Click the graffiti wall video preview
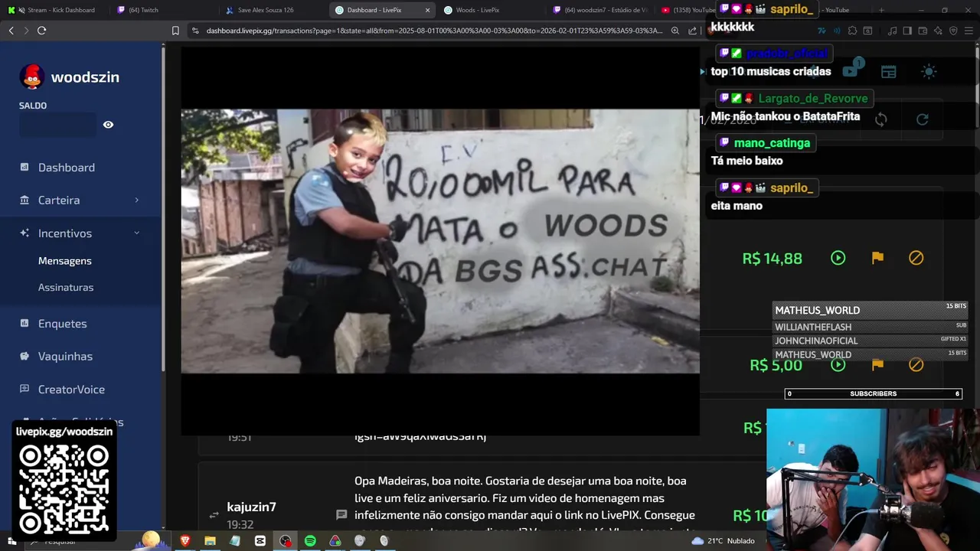Viewport: 980px width, 551px height. [440, 241]
